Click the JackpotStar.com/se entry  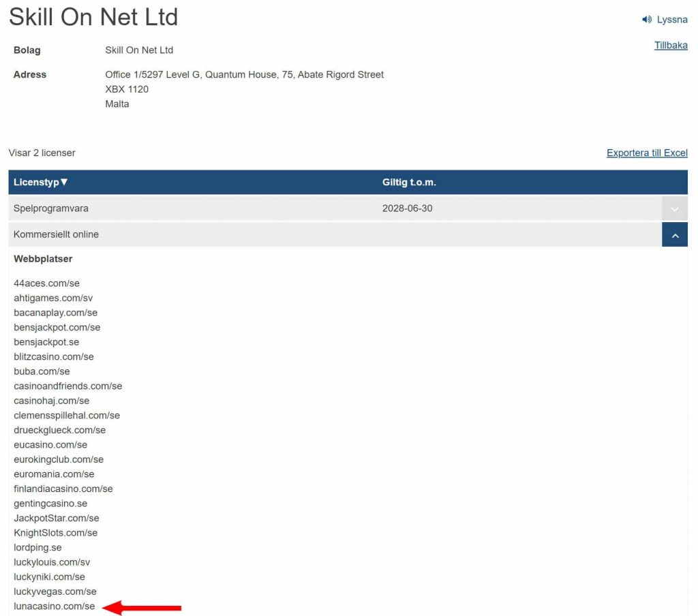57,518
